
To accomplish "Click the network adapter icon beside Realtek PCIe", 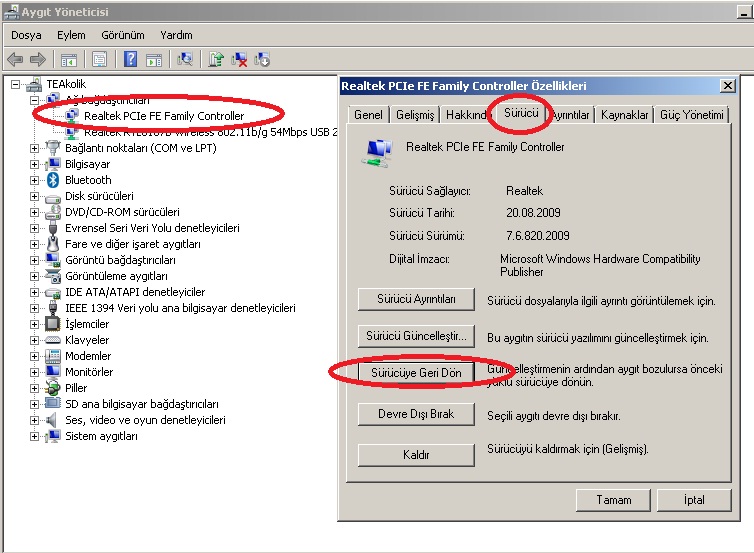I will 72,115.
